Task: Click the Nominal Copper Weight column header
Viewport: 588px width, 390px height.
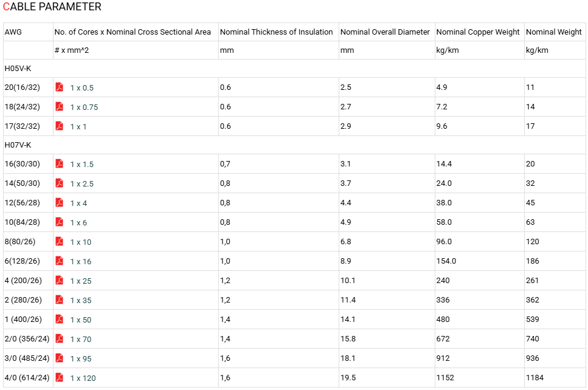Action: point(478,32)
